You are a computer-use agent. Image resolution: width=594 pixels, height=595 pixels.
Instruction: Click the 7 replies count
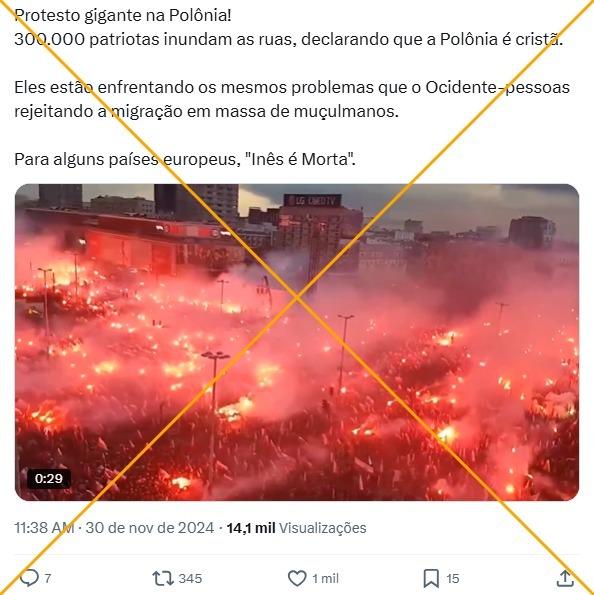click(47, 579)
